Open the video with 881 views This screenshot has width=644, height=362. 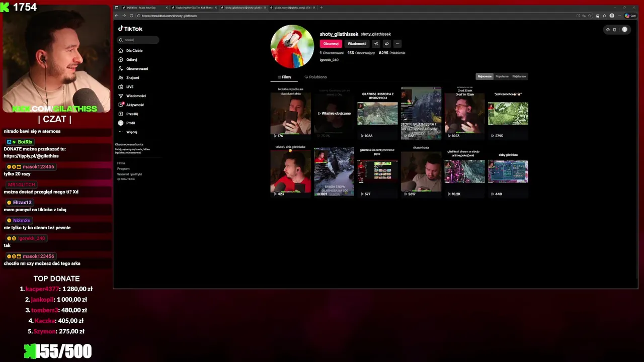click(334, 171)
